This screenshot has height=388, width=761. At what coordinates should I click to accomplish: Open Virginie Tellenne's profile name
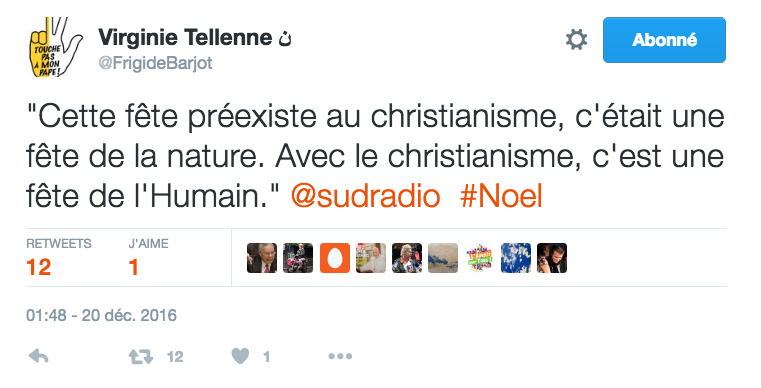point(185,38)
